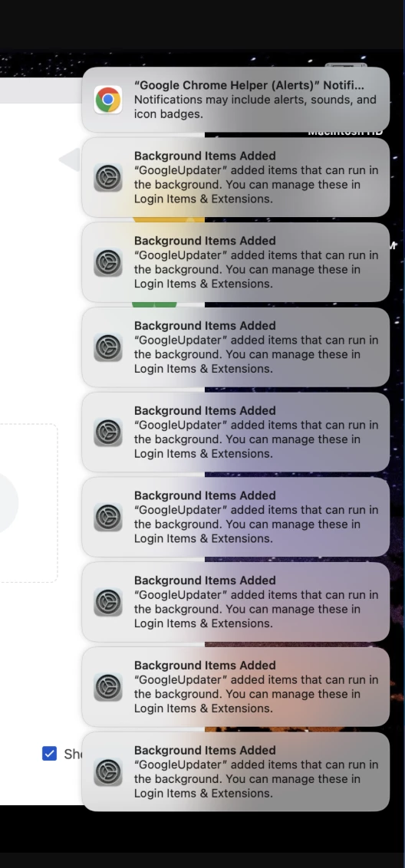Click System Settings icon in first GoogleUpdater notification
The image size is (405, 868).
click(108, 178)
